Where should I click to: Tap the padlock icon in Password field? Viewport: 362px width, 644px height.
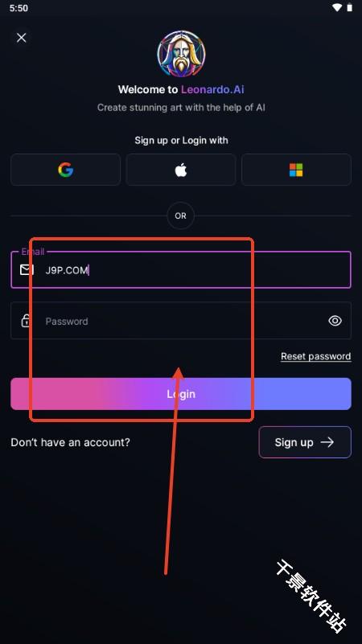tap(27, 321)
